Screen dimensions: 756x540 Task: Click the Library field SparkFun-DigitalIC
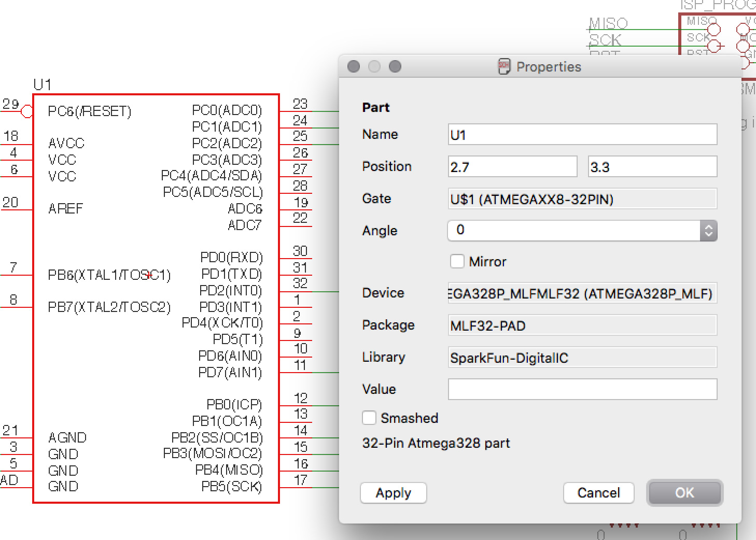582,358
